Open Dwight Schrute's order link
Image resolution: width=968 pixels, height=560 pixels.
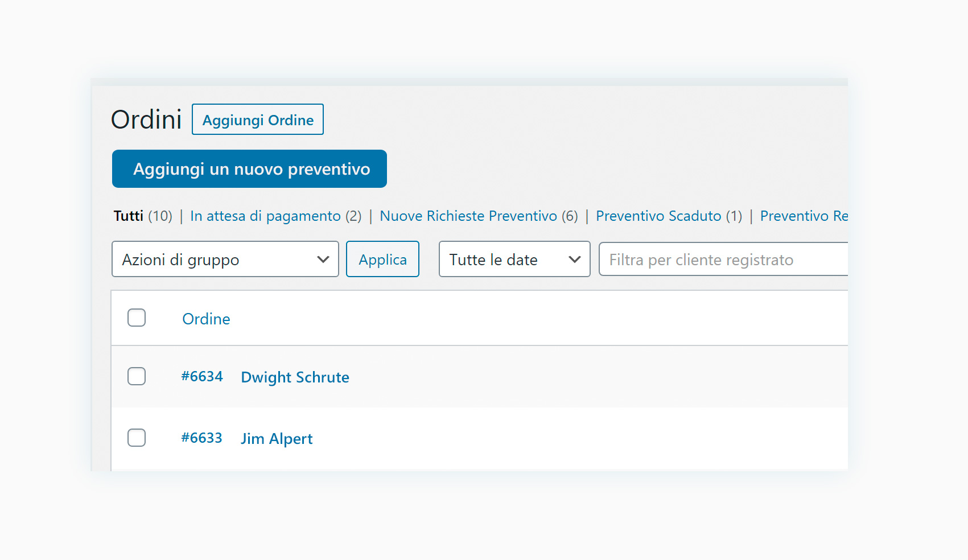pyautogui.click(x=295, y=377)
